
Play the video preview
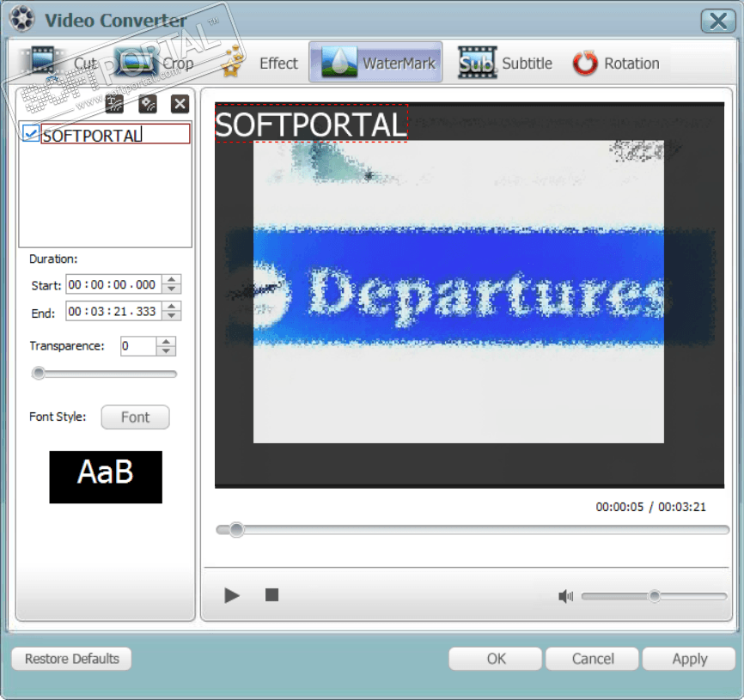pos(232,595)
